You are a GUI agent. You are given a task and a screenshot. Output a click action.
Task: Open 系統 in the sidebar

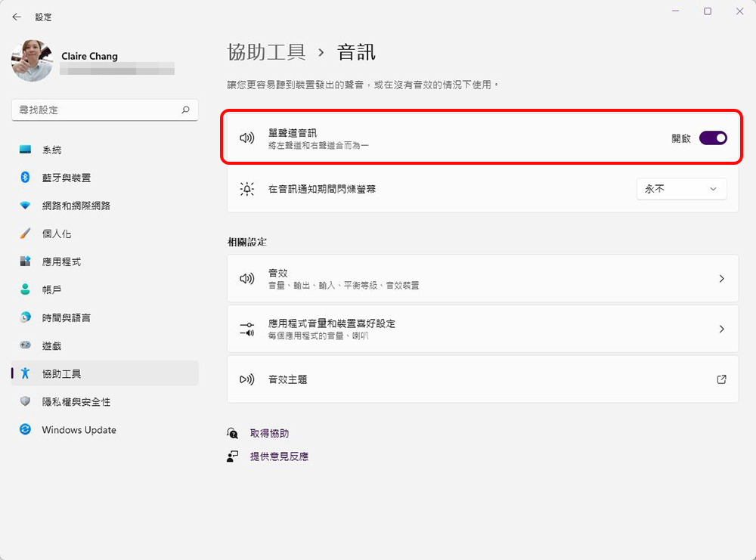point(52,150)
